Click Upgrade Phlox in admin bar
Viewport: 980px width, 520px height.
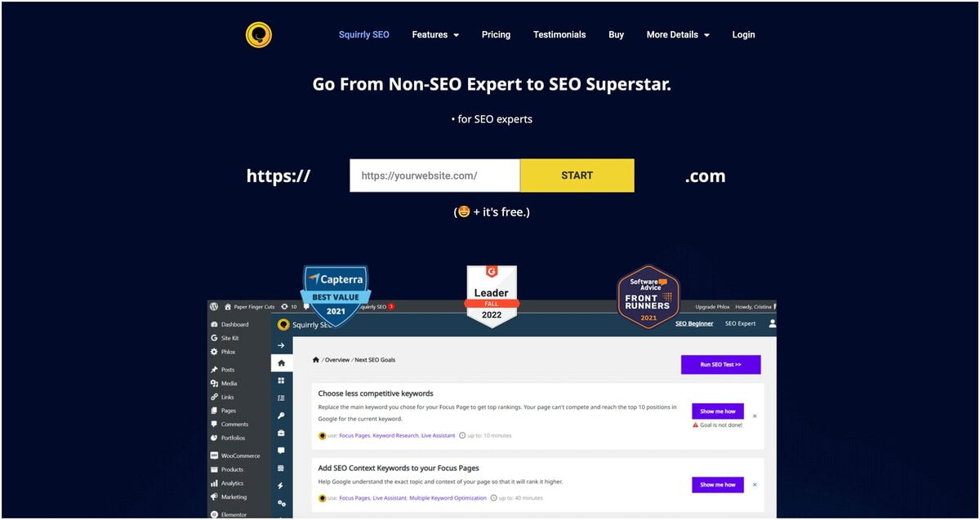[710, 307]
